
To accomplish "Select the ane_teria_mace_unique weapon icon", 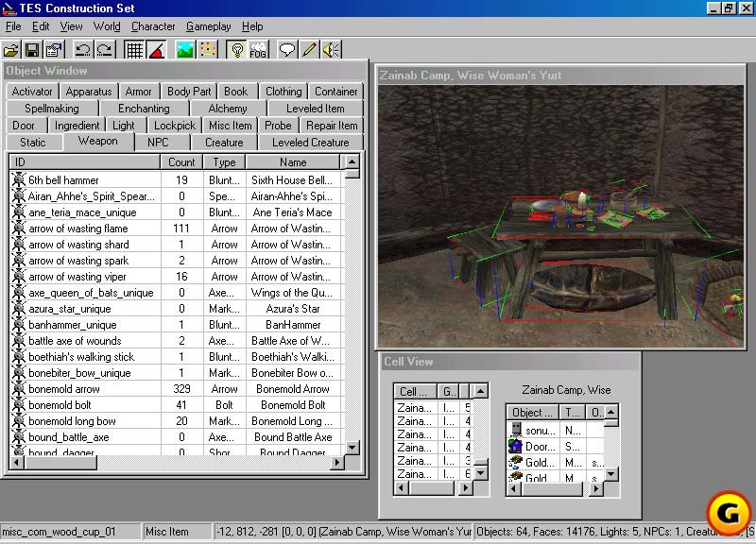I will pos(18,212).
